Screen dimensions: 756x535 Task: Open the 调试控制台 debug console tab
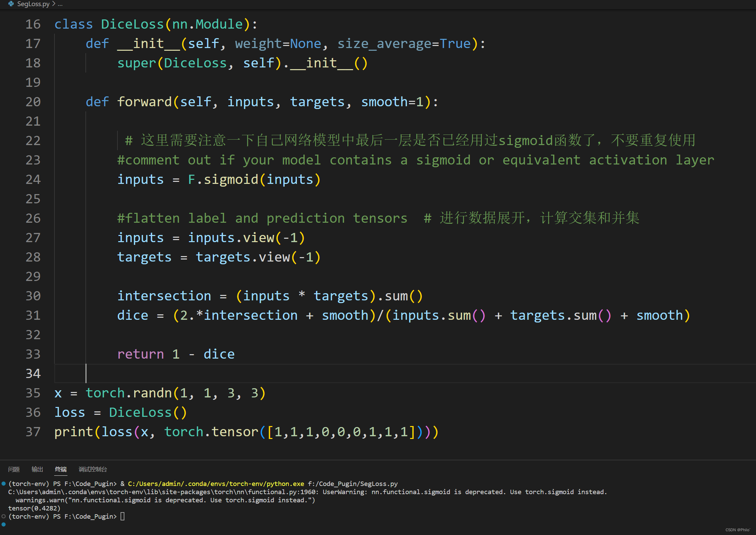point(93,469)
